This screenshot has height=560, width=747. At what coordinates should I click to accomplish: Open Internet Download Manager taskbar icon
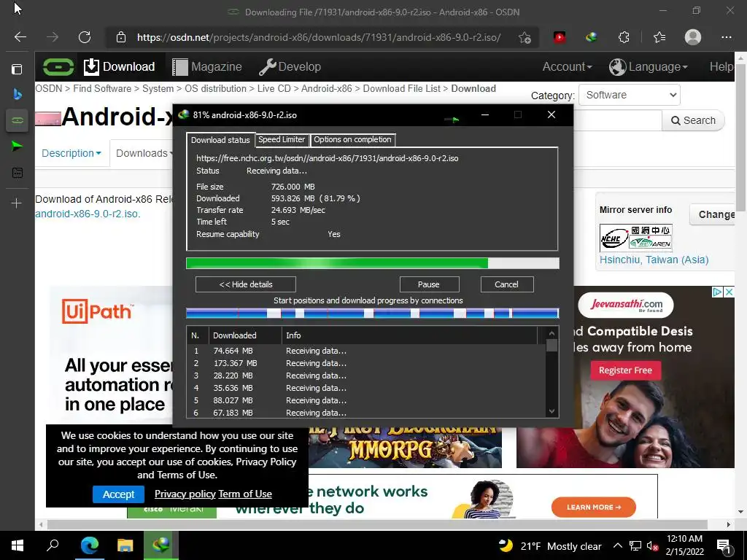(161, 545)
